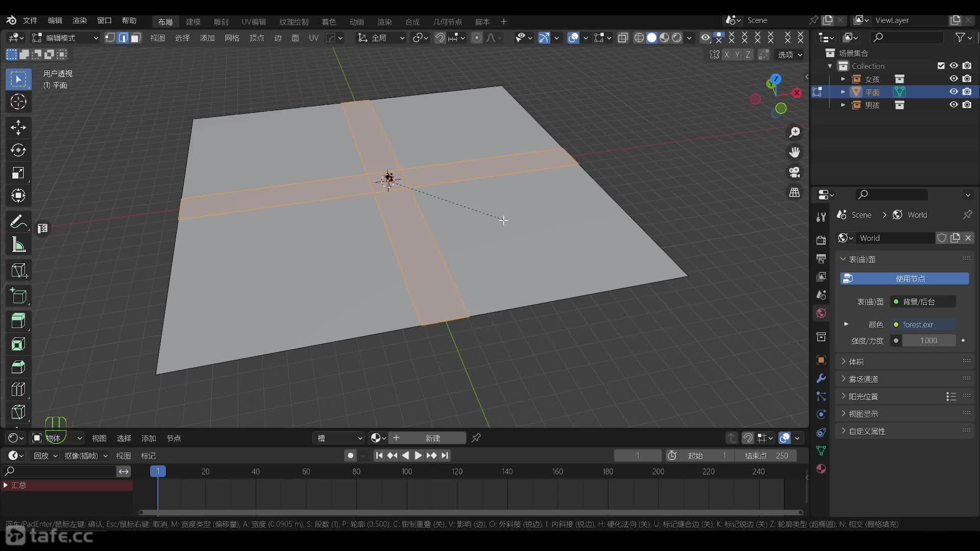Viewport: 980px width, 551px height.
Task: Uncheck Collection exclude checkbox
Action: pos(941,65)
